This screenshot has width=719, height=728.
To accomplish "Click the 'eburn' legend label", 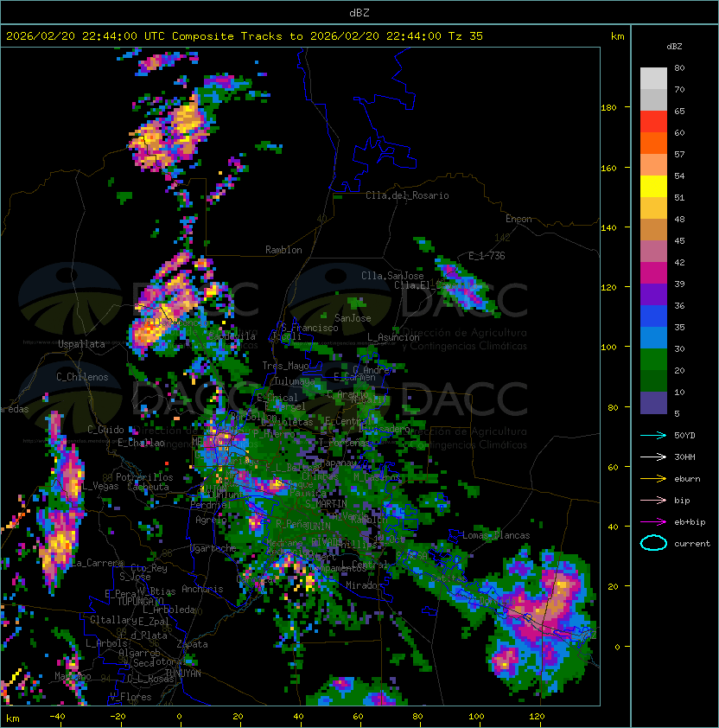I will click(x=687, y=479).
